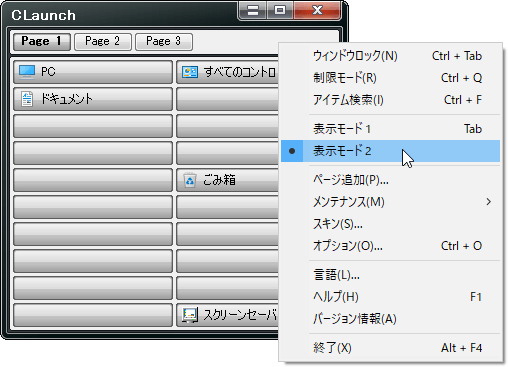Click 終了(X) to exit
This screenshot has height=367, width=508.
390,348
